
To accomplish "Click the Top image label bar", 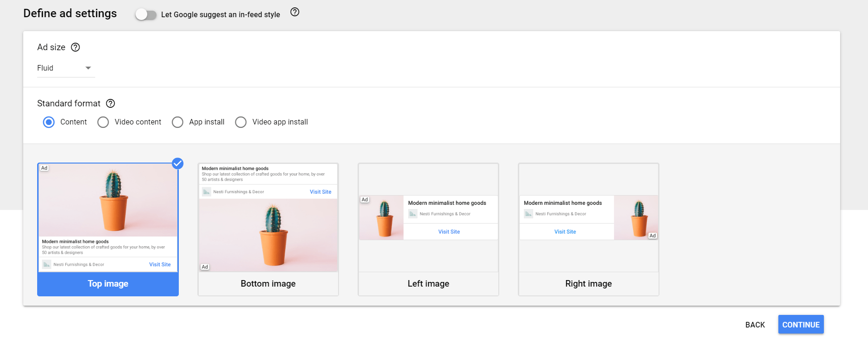I will (x=108, y=284).
